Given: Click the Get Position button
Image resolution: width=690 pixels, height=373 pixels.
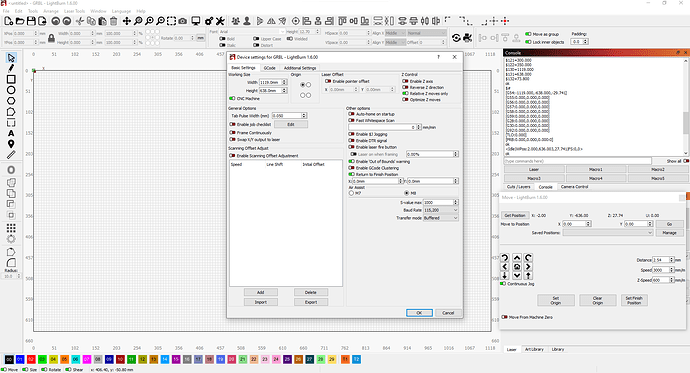Looking at the screenshot, I should pos(515,215).
